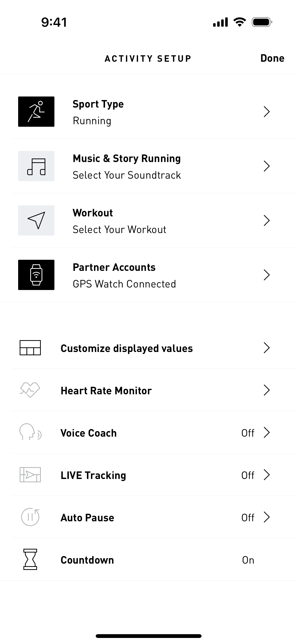Screen dimensions: 297x644
Task: Tap the LIVE Tracking map icon
Action: coord(30,475)
